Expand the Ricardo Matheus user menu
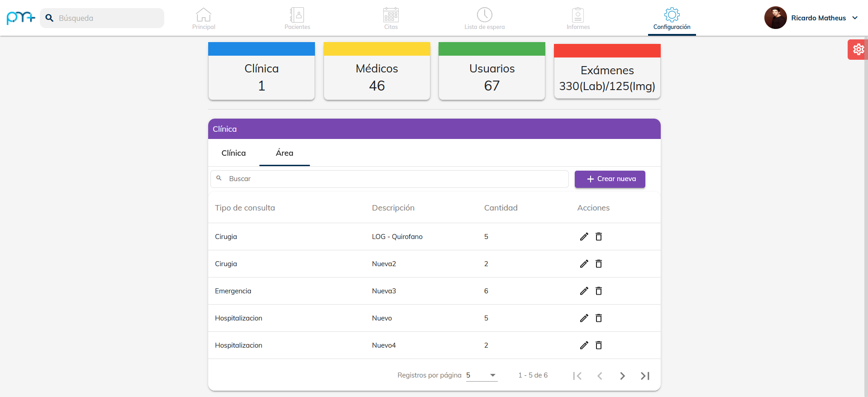The height and width of the screenshot is (397, 868). click(x=855, y=18)
